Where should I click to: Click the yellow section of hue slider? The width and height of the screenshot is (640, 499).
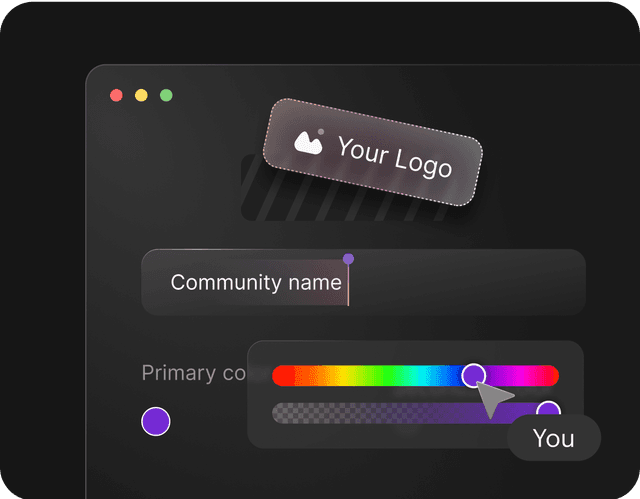348,375
